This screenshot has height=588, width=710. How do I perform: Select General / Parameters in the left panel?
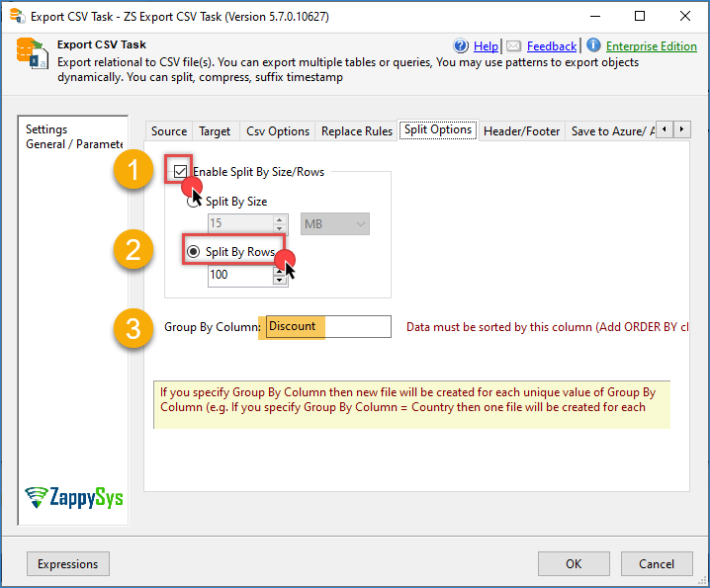pos(74,144)
